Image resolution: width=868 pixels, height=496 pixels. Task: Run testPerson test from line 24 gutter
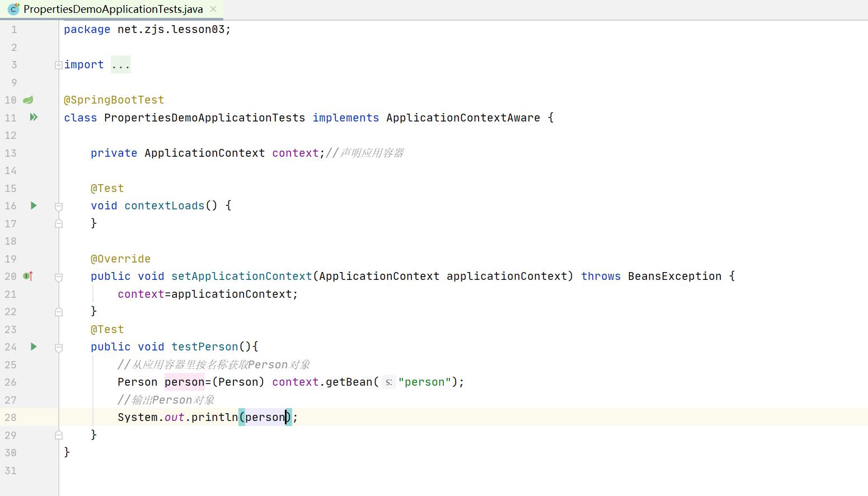[x=34, y=347]
